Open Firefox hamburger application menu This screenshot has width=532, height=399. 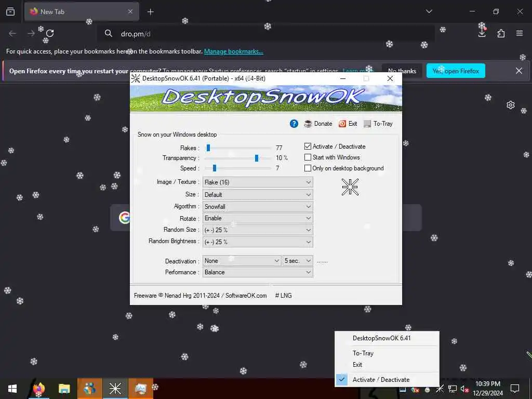point(519,33)
